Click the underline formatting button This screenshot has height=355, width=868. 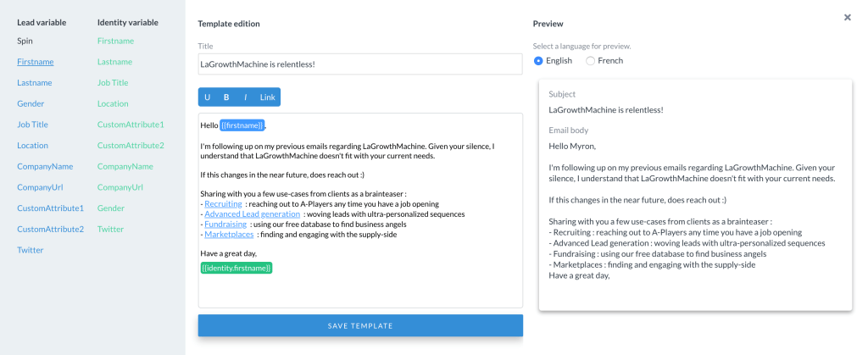pyautogui.click(x=208, y=97)
